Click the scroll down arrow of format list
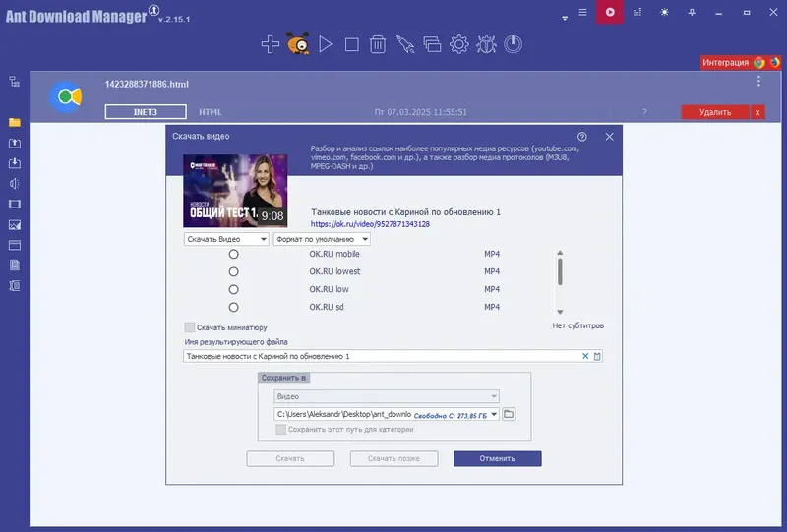Screen dimensions: 787x532 click(560, 312)
